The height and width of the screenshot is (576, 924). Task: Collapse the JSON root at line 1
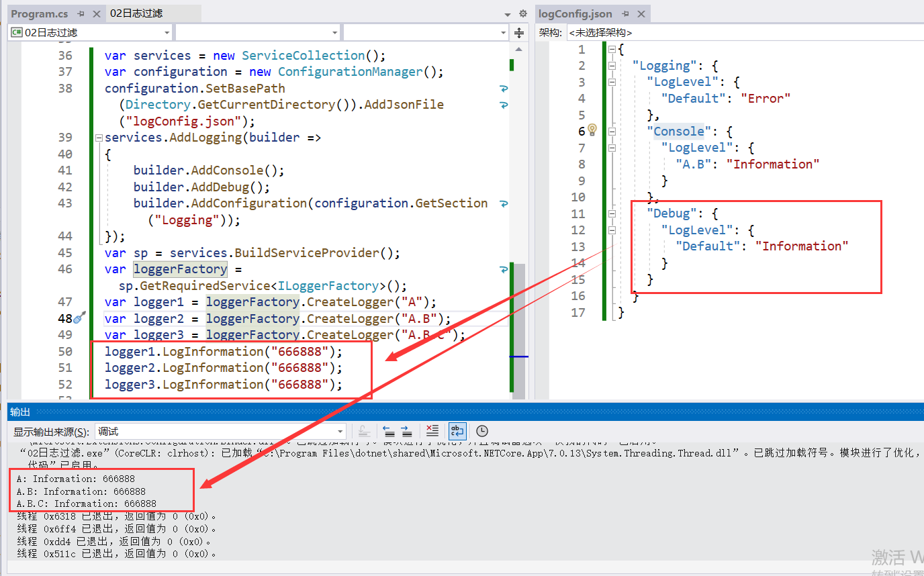click(612, 49)
